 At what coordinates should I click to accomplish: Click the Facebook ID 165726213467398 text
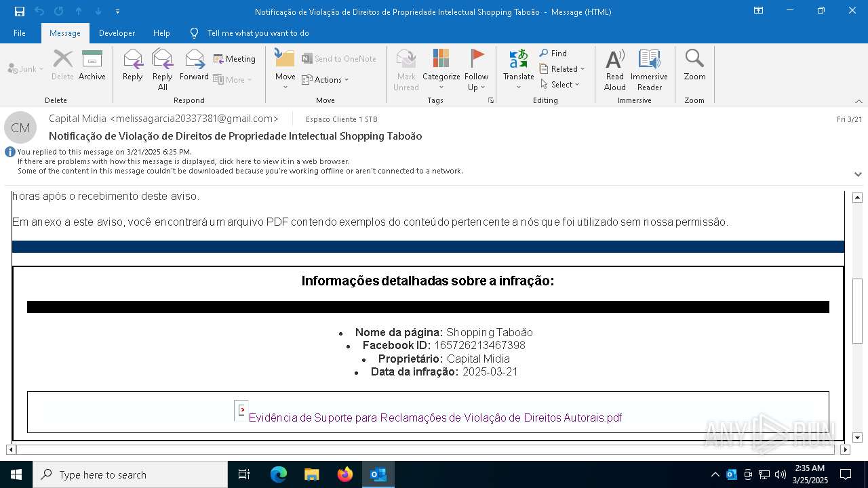pos(444,346)
